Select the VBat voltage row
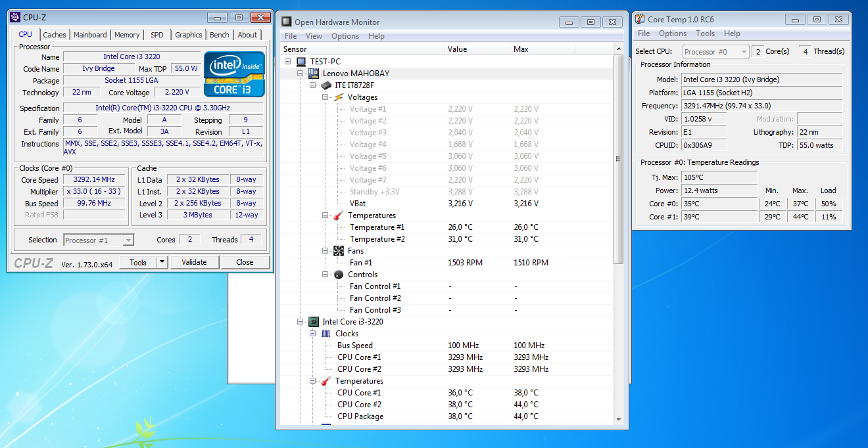The height and width of the screenshot is (448, 868). [446, 204]
